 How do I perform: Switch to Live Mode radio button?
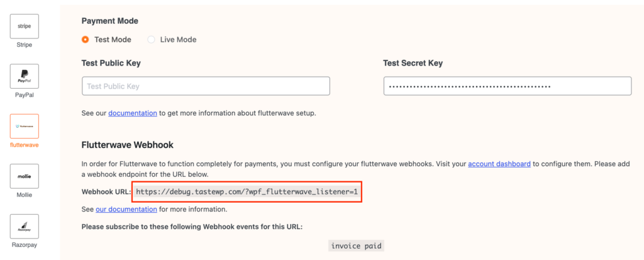tap(151, 40)
